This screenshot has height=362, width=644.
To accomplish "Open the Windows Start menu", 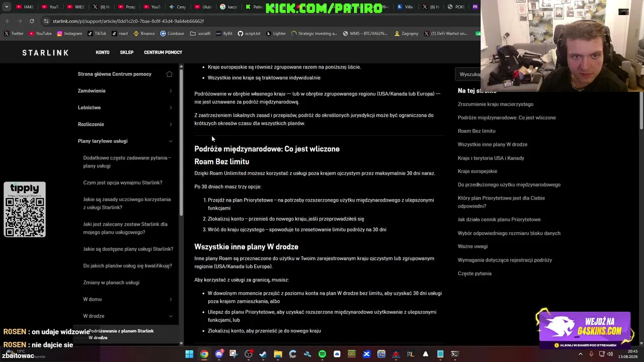I will point(189,354).
